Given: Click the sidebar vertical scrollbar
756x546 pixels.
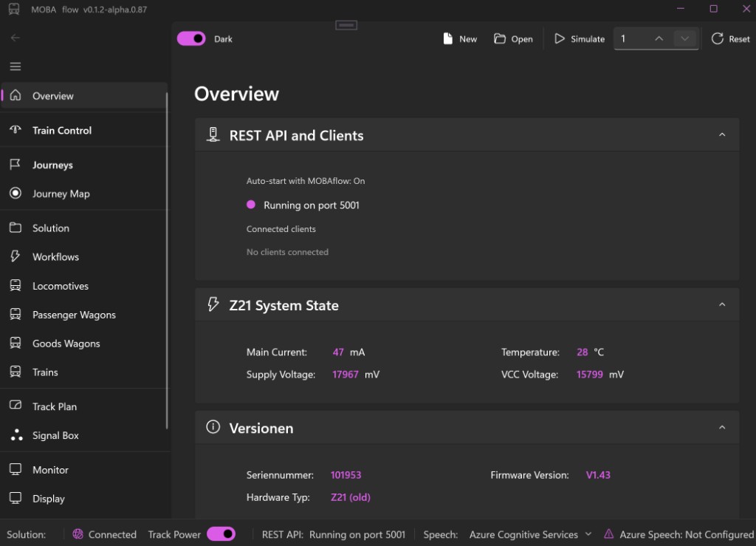Looking at the screenshot, I should click(167, 261).
